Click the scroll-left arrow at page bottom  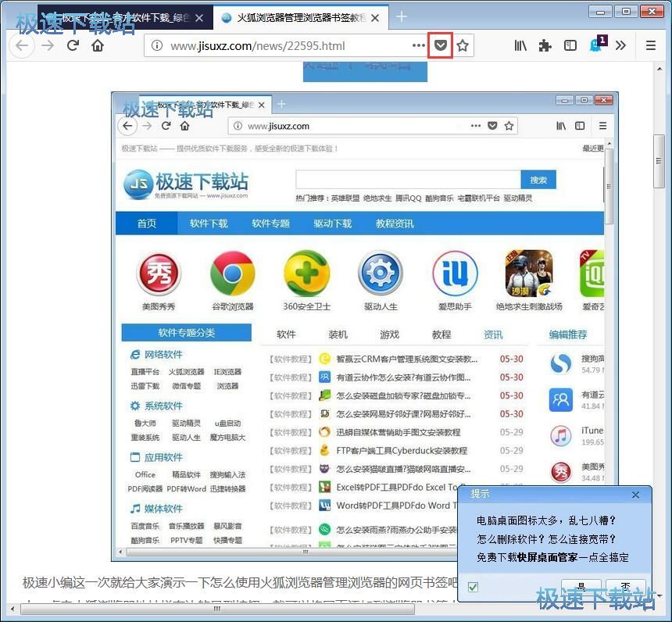[x=12, y=608]
